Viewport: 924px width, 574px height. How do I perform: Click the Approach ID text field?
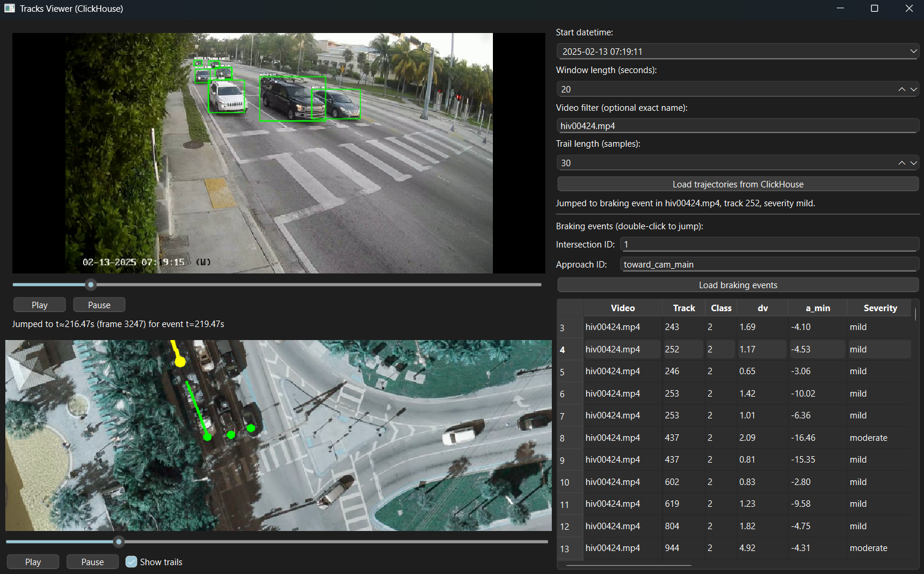769,265
